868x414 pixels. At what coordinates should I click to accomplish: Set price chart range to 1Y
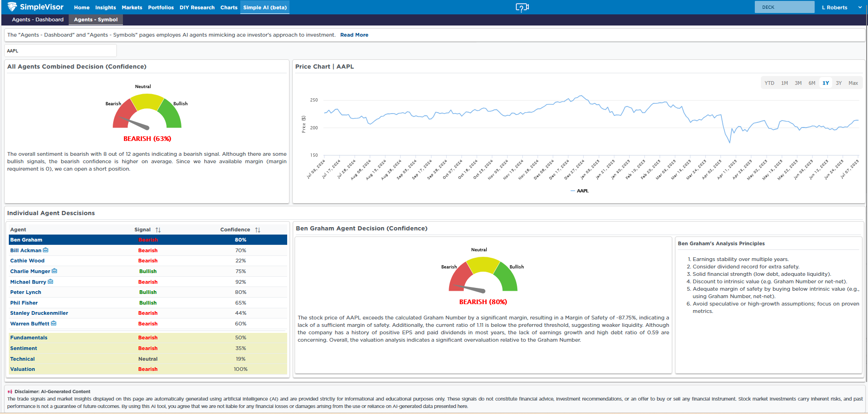coord(826,83)
